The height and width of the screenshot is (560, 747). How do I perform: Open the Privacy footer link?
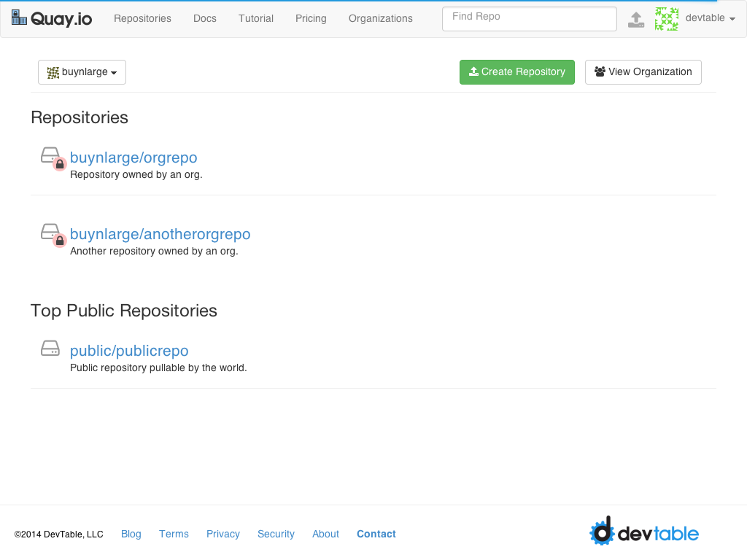coord(223,534)
